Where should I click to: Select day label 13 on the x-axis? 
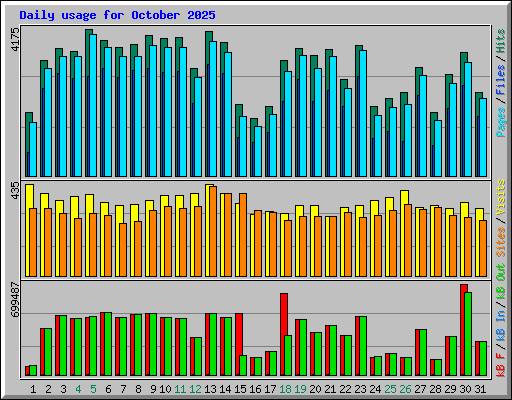pyautogui.click(x=210, y=389)
